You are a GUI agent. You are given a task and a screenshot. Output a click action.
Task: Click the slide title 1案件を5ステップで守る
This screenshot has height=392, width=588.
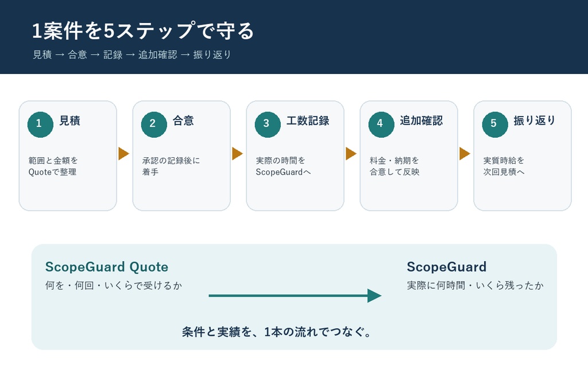(143, 31)
